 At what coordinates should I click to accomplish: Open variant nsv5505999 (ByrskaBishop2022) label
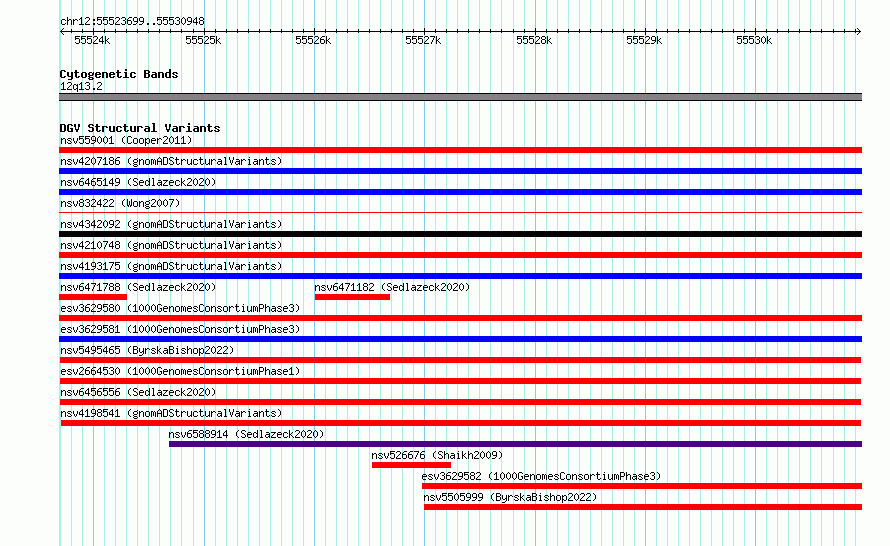coord(510,497)
